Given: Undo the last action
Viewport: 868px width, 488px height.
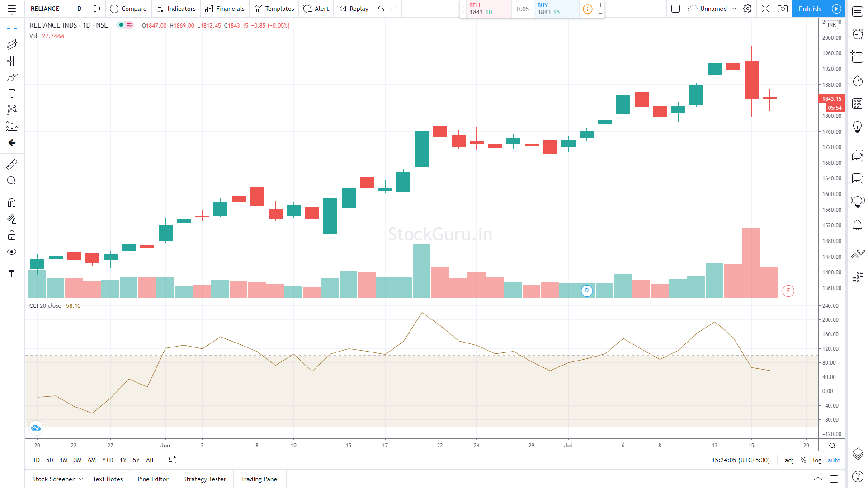Looking at the screenshot, I should 381,9.
